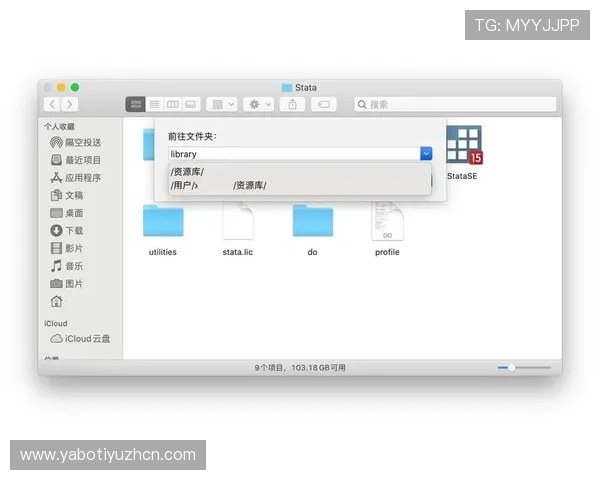Open 影片 in sidebar
This screenshot has width=600, height=480.
[67, 248]
